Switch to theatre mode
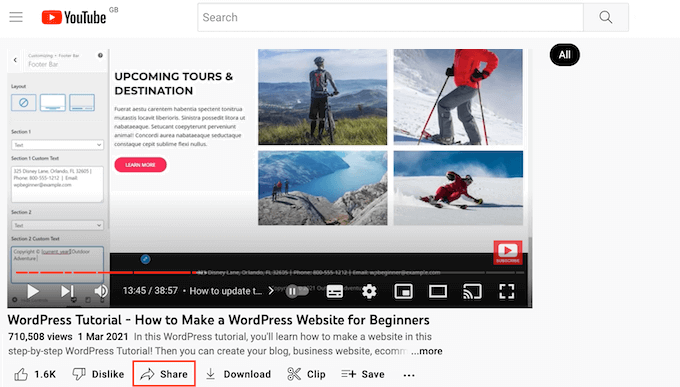 [438, 291]
